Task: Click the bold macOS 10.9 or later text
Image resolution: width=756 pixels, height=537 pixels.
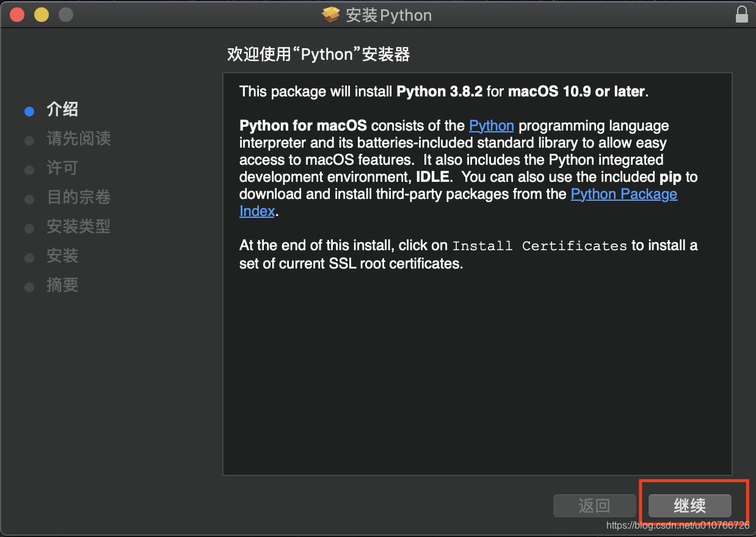Action: click(x=576, y=92)
